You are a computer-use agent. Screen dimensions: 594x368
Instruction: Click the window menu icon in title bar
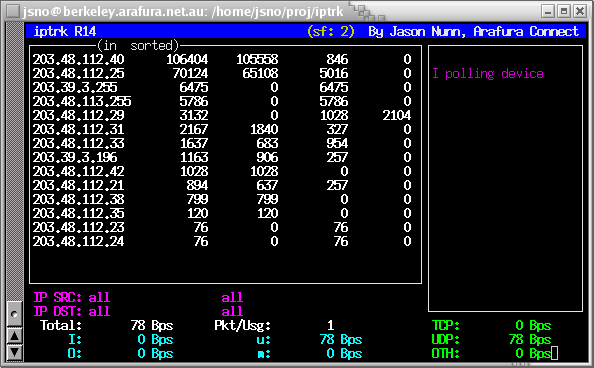(13, 11)
